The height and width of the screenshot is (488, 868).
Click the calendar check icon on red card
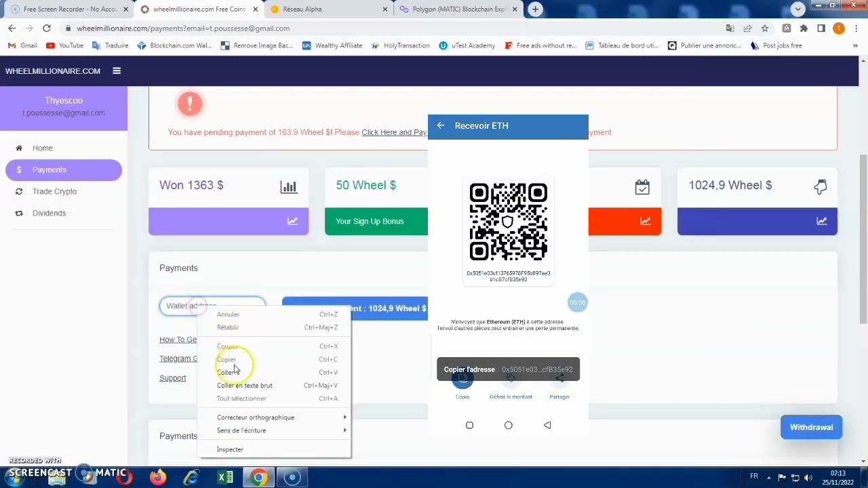(x=642, y=187)
